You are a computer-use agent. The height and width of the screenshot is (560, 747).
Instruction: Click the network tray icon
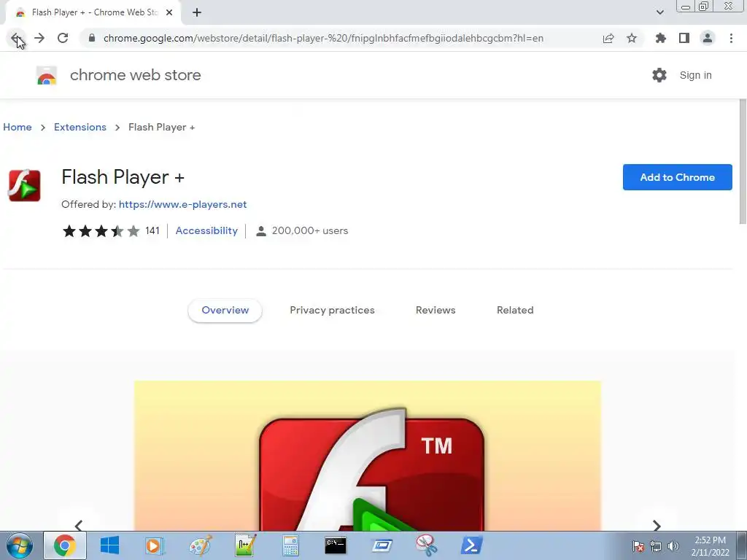pos(656,546)
